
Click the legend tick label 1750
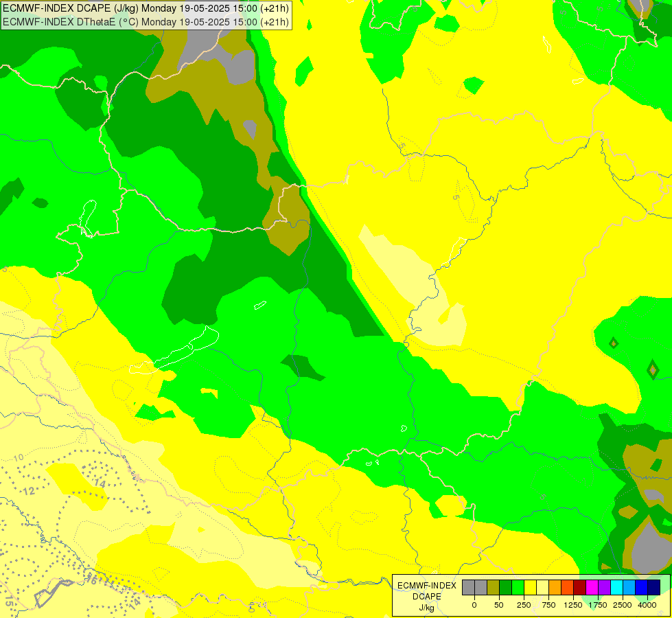(598, 605)
